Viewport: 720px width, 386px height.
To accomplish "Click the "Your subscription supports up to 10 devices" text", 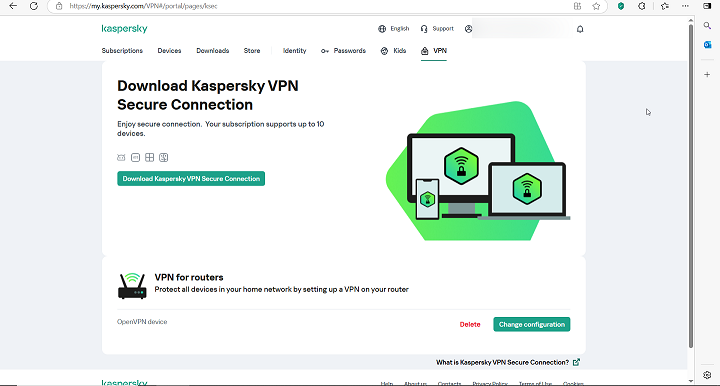I will 221,129.
